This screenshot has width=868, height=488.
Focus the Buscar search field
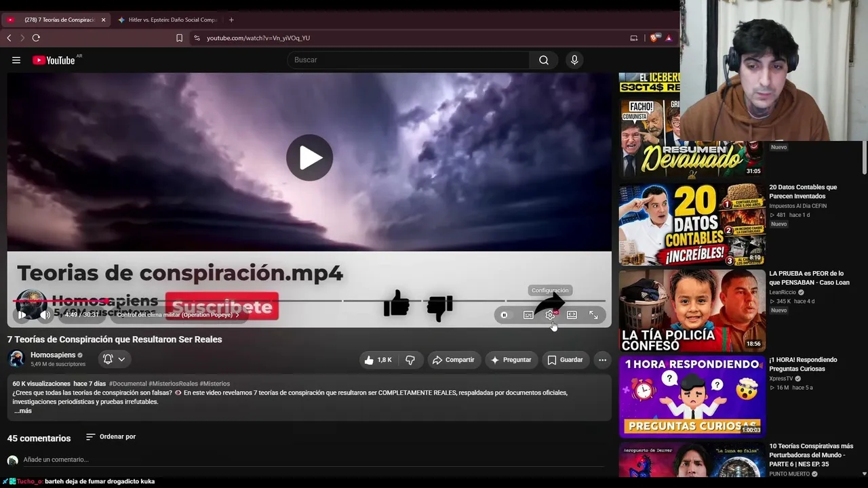click(409, 60)
